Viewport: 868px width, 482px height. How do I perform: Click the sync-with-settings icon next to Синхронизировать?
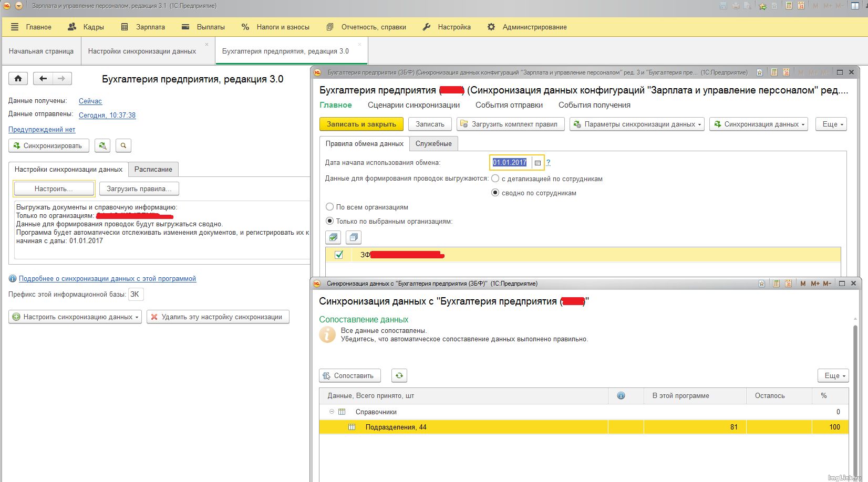tap(102, 145)
